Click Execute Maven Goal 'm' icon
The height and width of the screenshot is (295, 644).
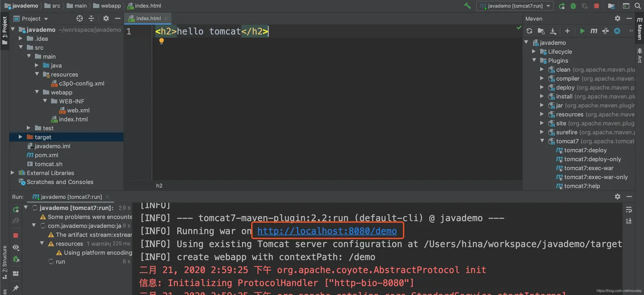594,31
